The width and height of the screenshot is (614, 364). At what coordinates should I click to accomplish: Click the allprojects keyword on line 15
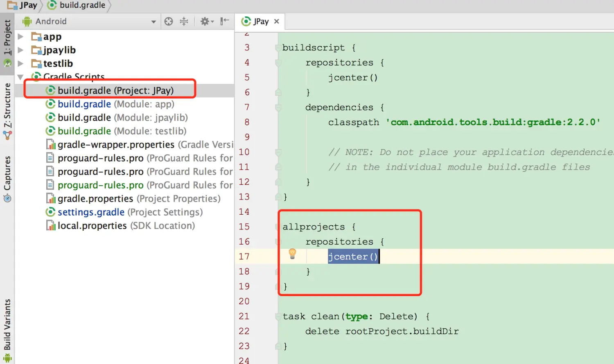pos(314,227)
